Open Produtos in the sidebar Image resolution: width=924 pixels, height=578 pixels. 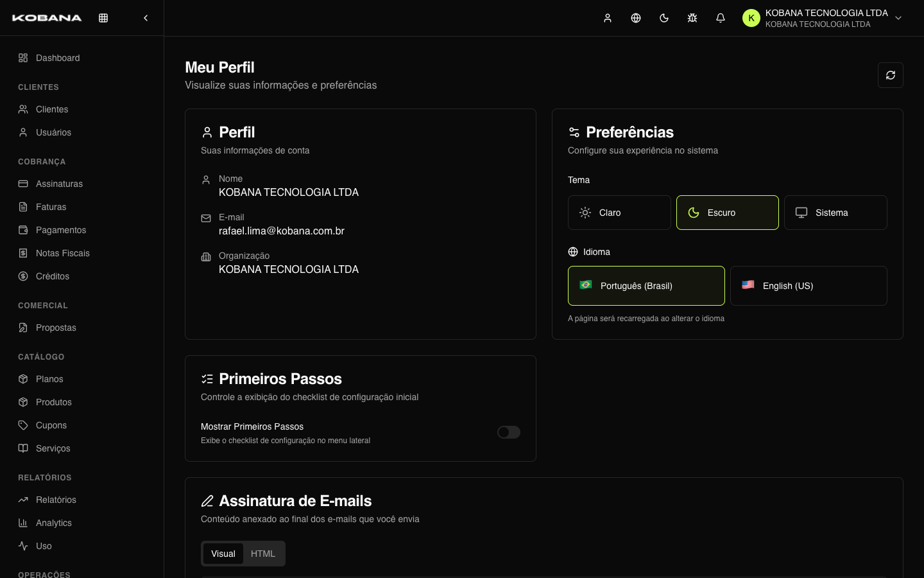(x=82, y=402)
